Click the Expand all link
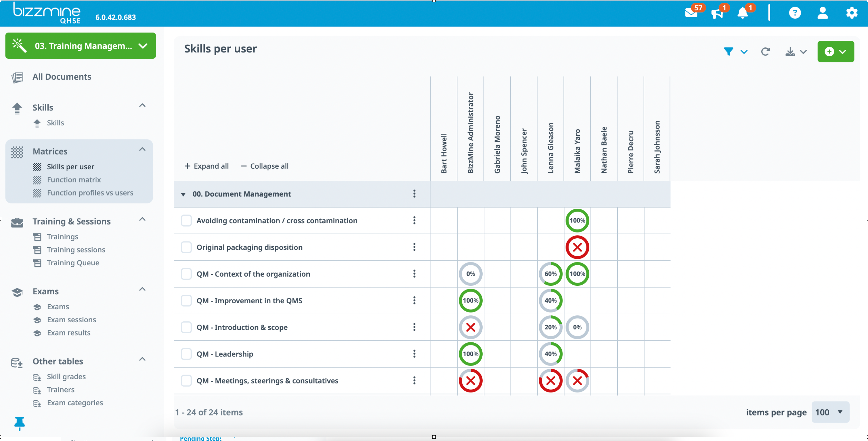The width and height of the screenshot is (868, 441). 207,166
